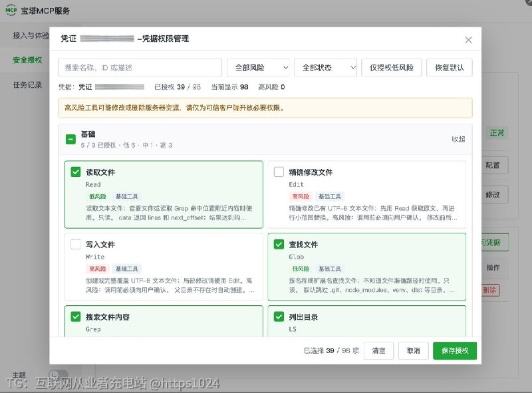Click the 搜索文件内容 card title
Screen dimensions: 532x393
pyautogui.click(x=108, y=317)
